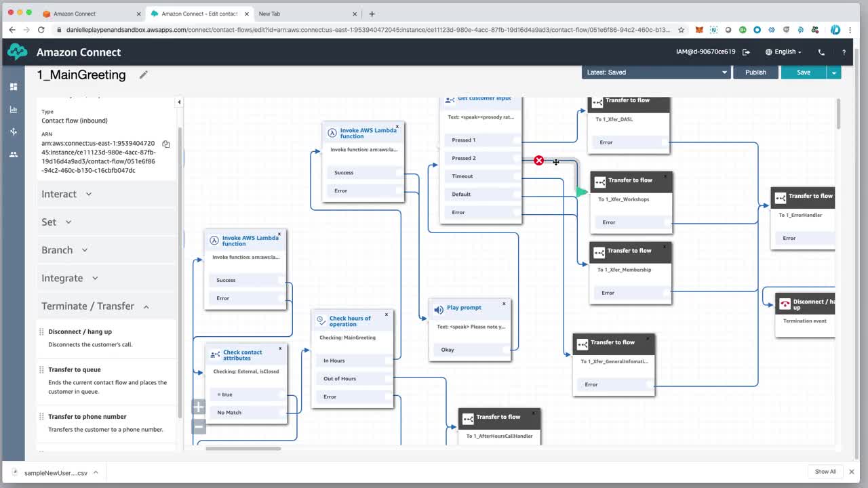The image size is (868, 488).
Task: Open the Save button dropdown arrow
Action: [x=834, y=72]
